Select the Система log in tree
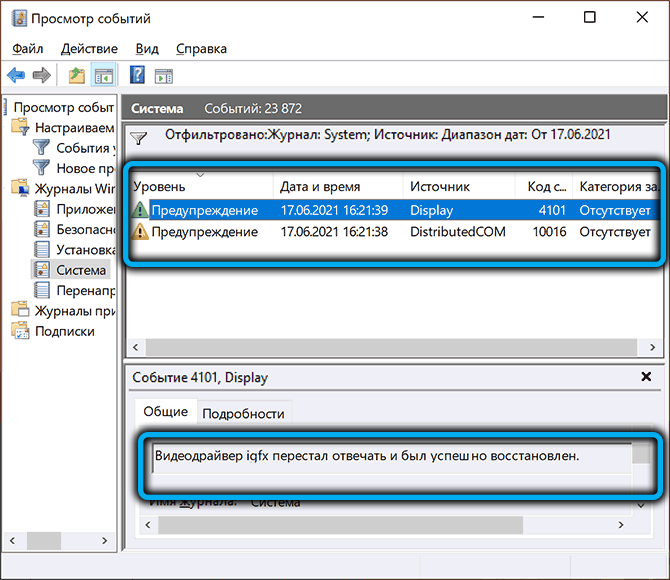670x580 pixels. click(81, 270)
